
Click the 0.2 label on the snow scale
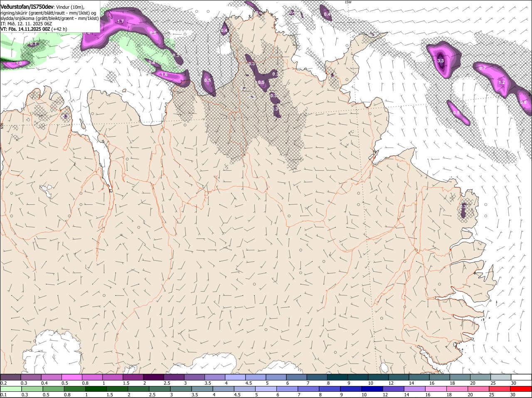[3, 383]
